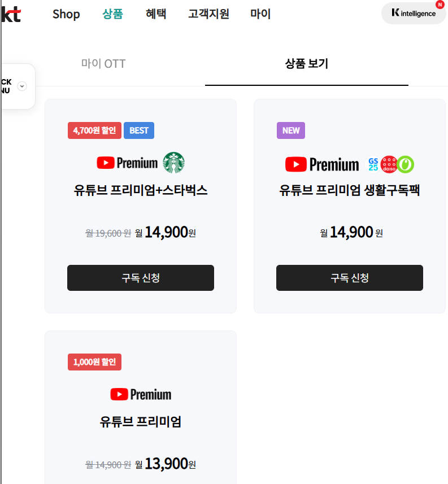Screen dimensions: 448x484
Task: Select the Daiso icon
Action: [x=389, y=164]
